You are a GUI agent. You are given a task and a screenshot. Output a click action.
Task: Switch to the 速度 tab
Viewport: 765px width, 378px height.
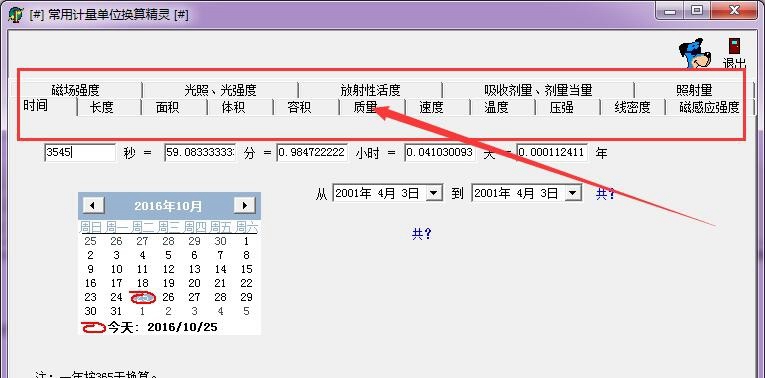click(x=431, y=107)
